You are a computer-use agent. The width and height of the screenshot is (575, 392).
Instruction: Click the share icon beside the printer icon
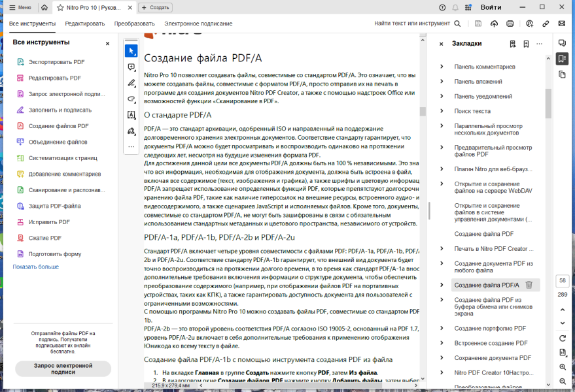pyautogui.click(x=529, y=24)
